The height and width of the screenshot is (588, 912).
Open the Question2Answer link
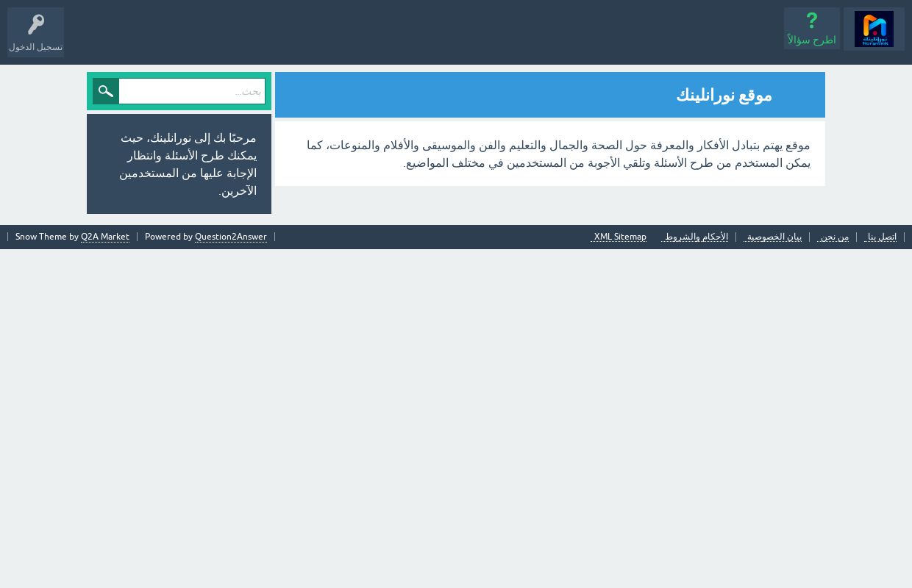[x=230, y=237]
